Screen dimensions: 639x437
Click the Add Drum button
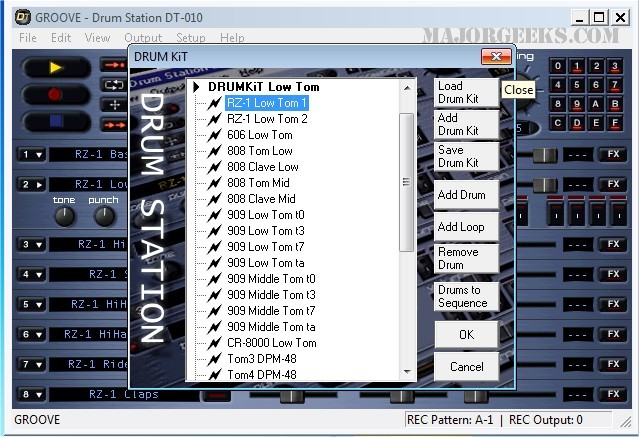click(x=466, y=195)
